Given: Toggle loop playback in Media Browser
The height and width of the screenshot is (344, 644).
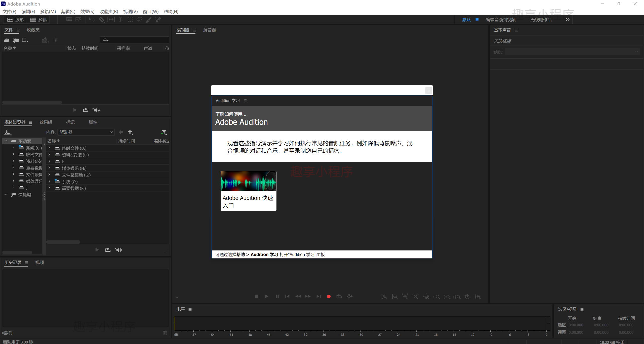Looking at the screenshot, I should tap(108, 250).
